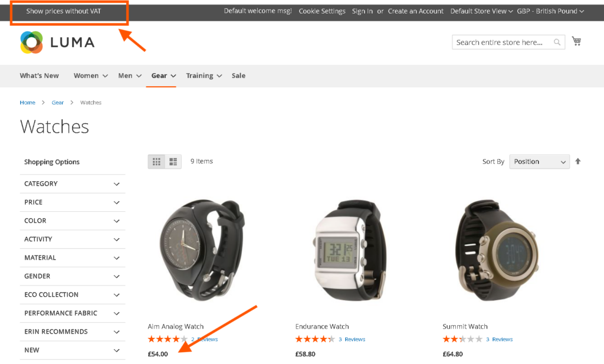Click the Sign In link

coord(362,11)
